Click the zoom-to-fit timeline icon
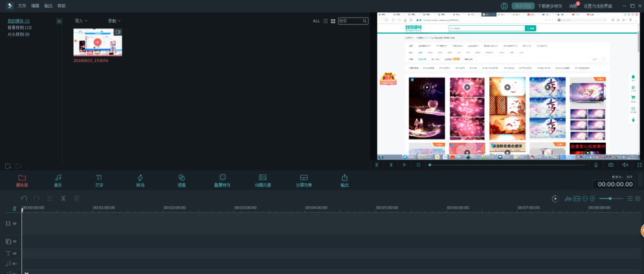This screenshot has width=644, height=274. tap(577, 198)
